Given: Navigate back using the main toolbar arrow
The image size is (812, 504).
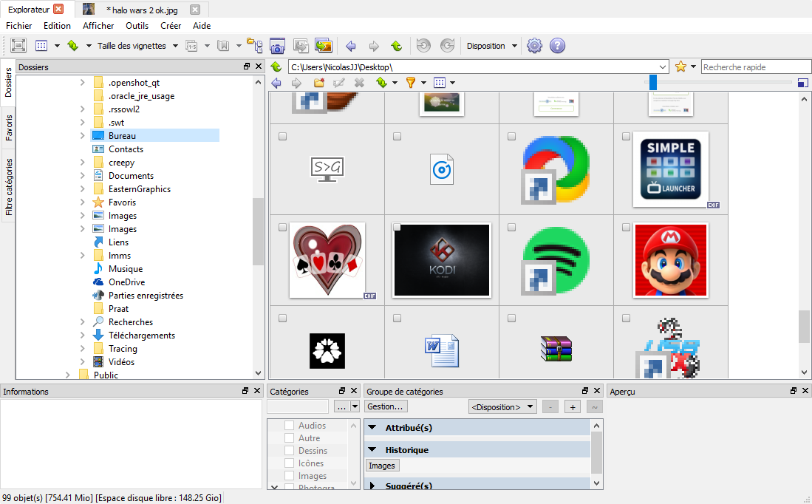Looking at the screenshot, I should coord(351,46).
